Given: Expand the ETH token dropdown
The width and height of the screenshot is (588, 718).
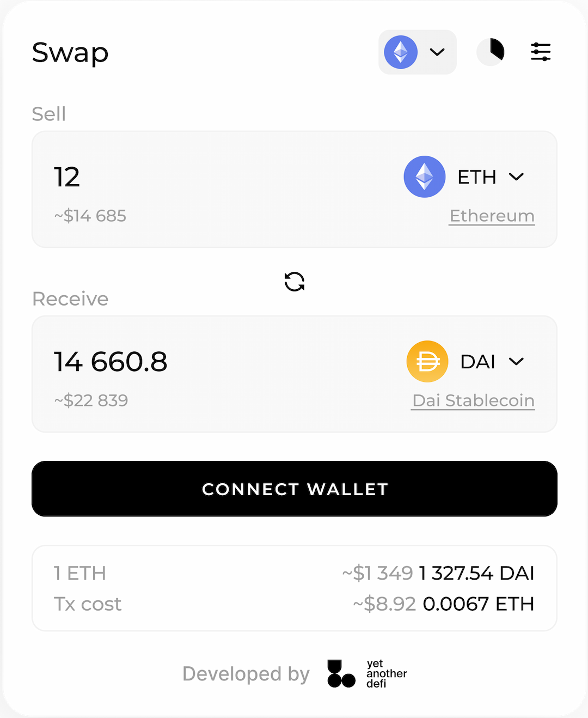Looking at the screenshot, I should pyautogui.click(x=516, y=177).
